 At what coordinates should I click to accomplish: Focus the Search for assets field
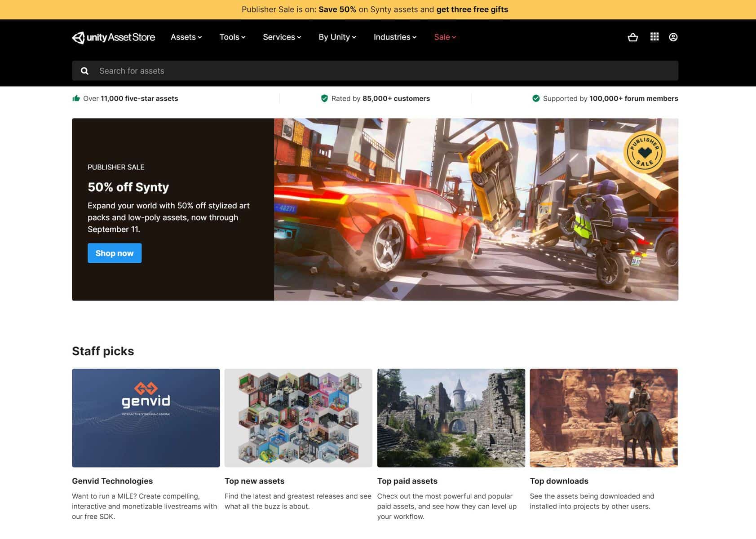coord(375,71)
